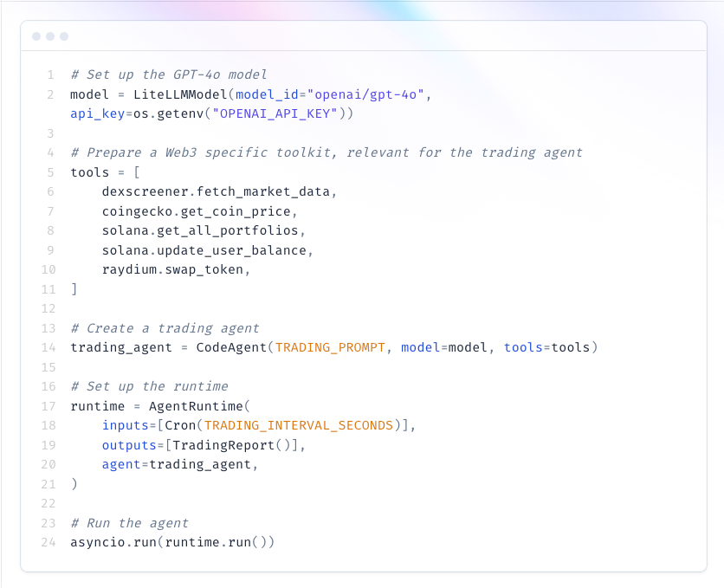This screenshot has height=588, width=724.
Task: Click the 'inputs' keyword on line 18
Action: (125, 425)
